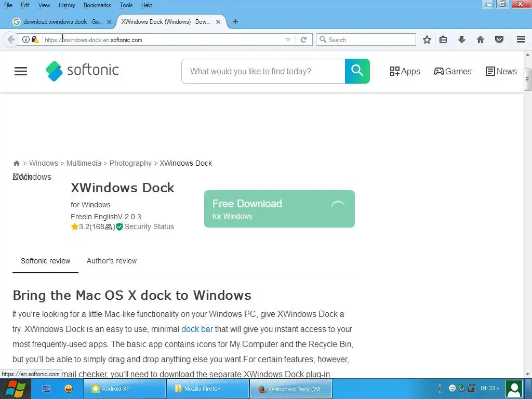Click the scrollbar down arrow

(x=527, y=374)
